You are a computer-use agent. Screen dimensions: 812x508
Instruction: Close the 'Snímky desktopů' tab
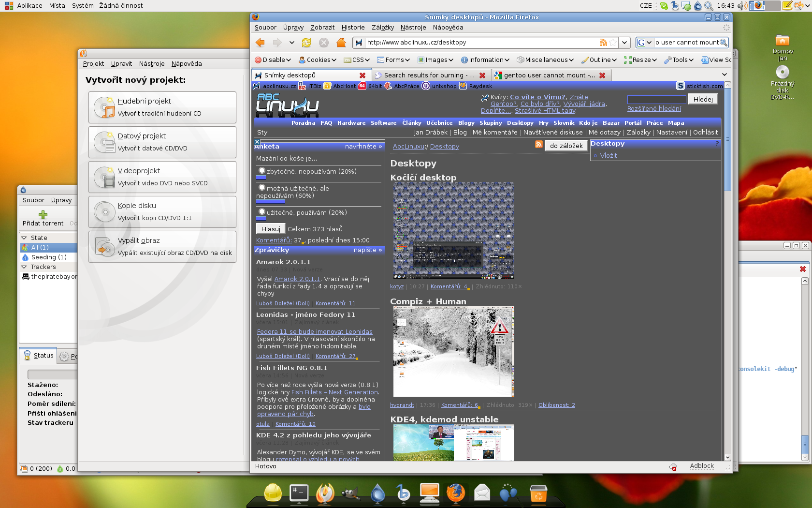pos(362,75)
